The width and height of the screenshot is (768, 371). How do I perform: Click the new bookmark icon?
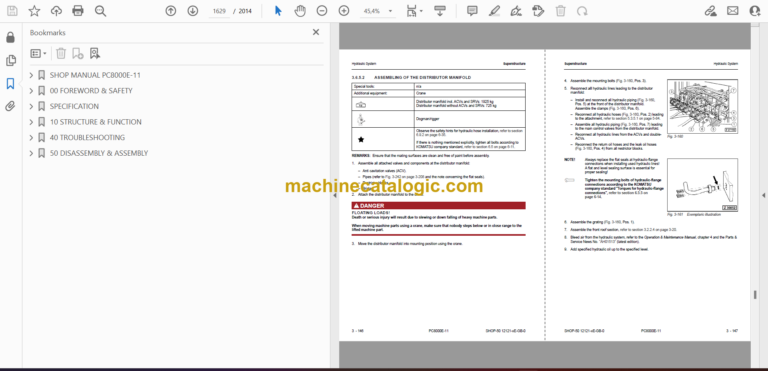tap(77, 53)
